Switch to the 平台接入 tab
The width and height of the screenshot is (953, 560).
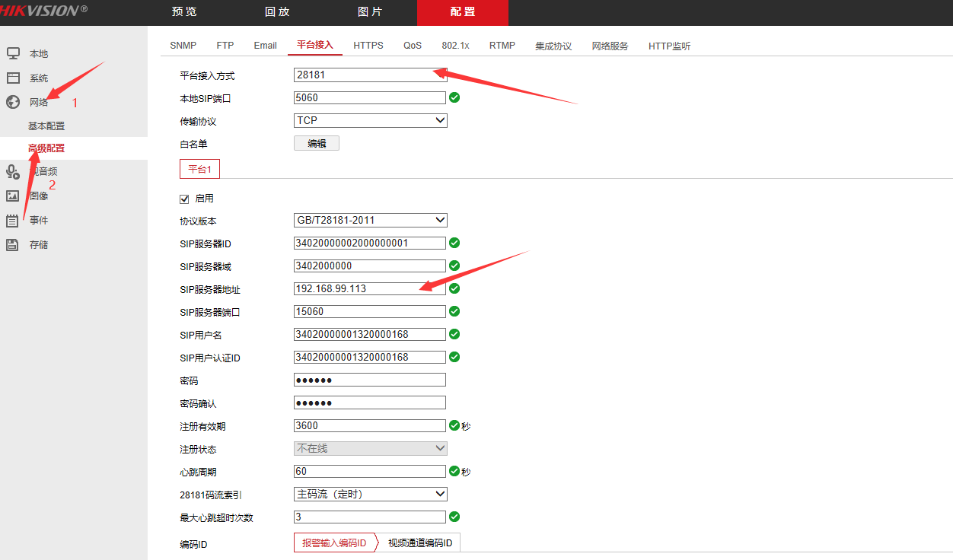315,46
